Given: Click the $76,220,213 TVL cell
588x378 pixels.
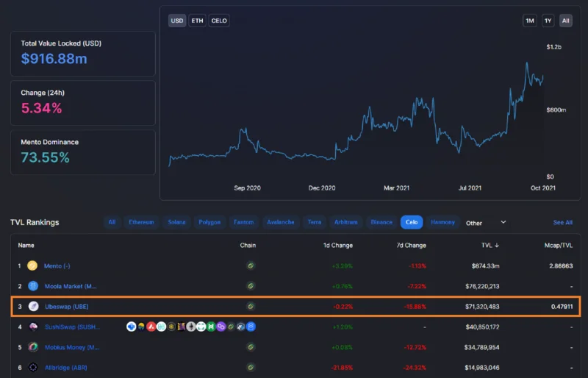Looking at the screenshot, I should [482, 286].
